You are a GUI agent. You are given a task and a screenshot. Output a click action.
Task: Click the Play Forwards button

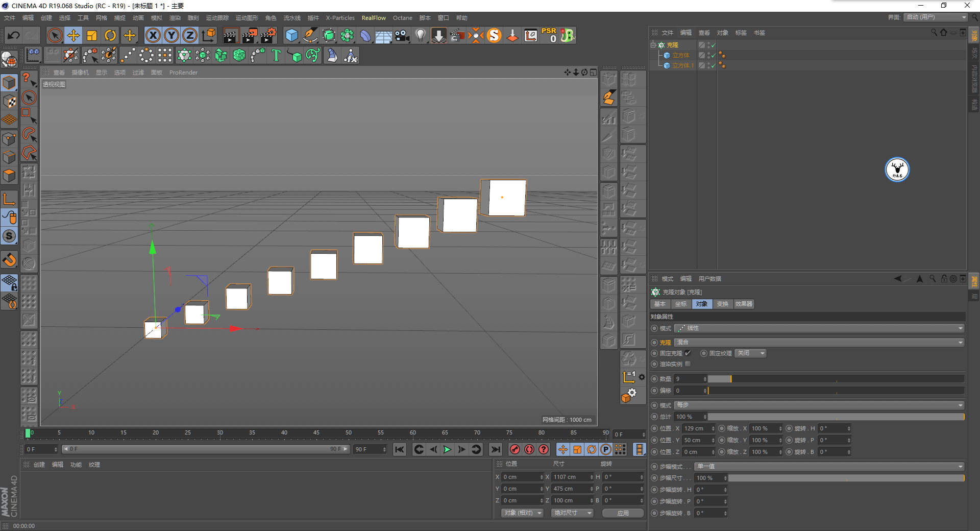pyautogui.click(x=447, y=449)
